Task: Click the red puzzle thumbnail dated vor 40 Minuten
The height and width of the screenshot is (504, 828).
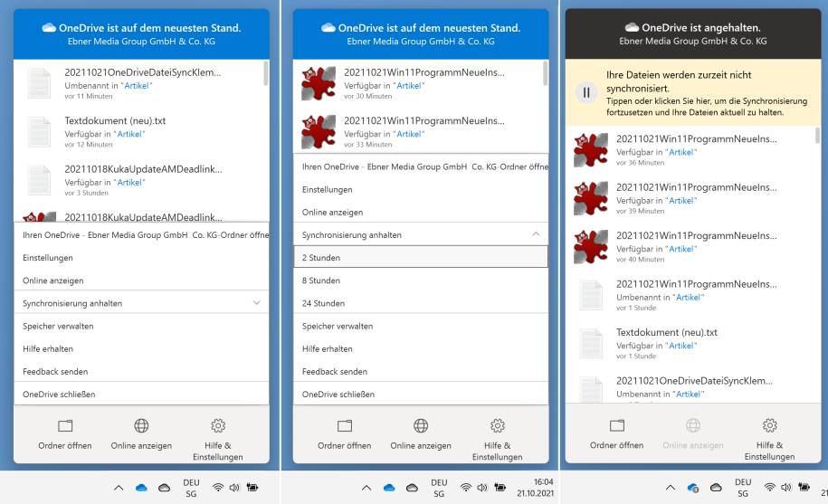Action: pos(591,247)
